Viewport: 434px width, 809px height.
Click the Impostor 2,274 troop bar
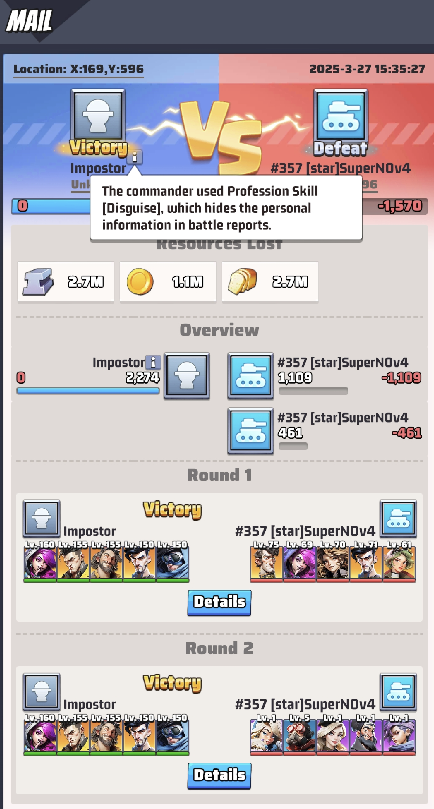point(88,391)
